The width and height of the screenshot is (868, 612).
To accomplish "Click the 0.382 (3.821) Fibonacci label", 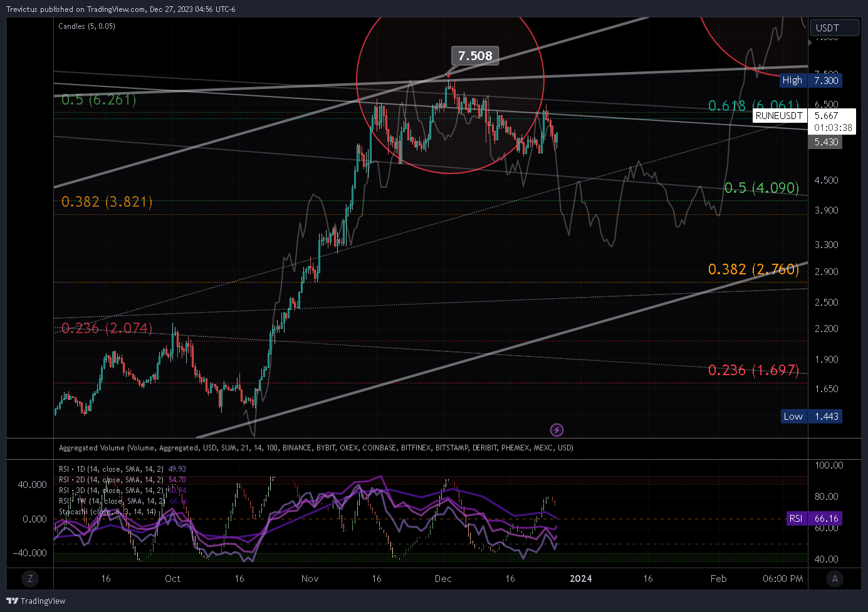I will point(107,202).
